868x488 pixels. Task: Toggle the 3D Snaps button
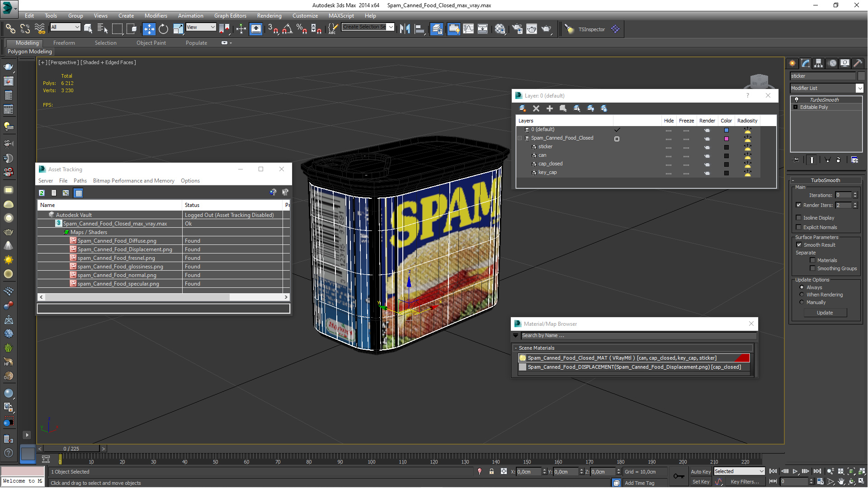tap(273, 29)
